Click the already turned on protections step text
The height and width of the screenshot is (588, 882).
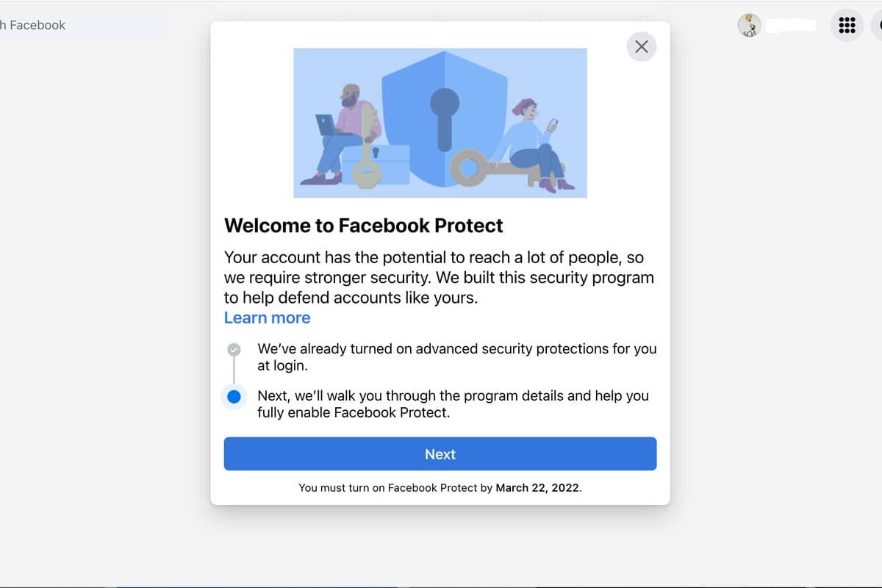[x=456, y=356]
